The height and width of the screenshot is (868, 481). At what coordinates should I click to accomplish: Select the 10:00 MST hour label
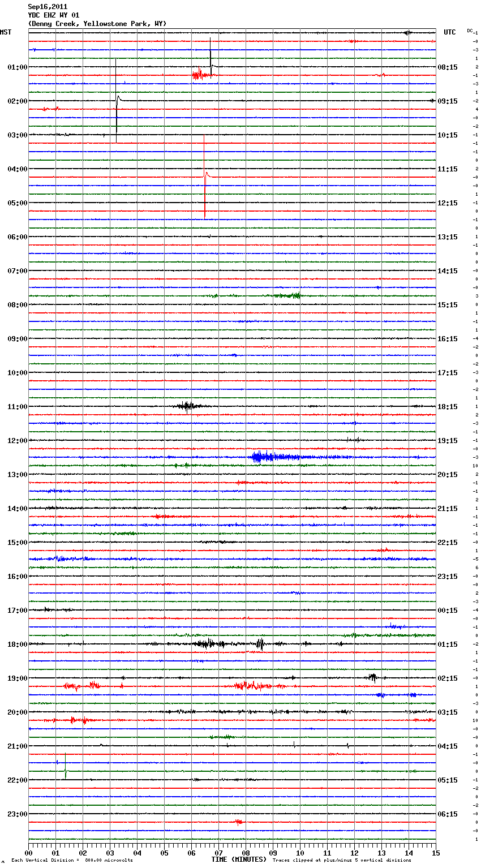coord(18,373)
